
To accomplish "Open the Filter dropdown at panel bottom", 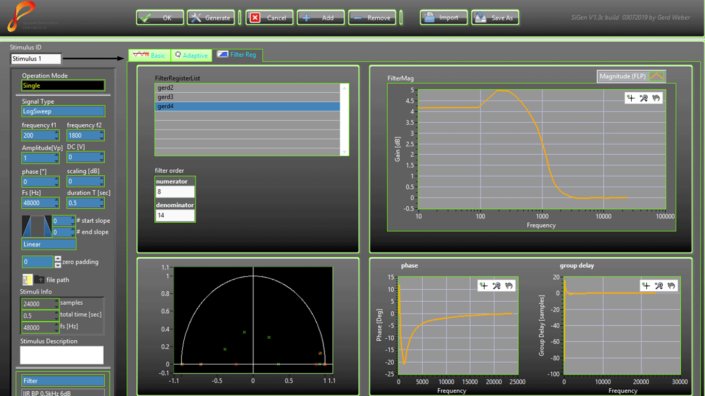I will (x=63, y=381).
